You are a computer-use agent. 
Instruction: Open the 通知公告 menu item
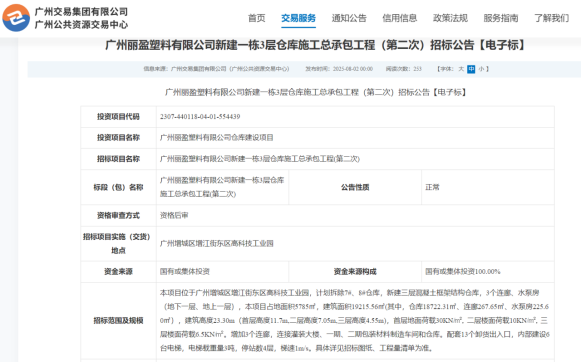[x=349, y=18]
